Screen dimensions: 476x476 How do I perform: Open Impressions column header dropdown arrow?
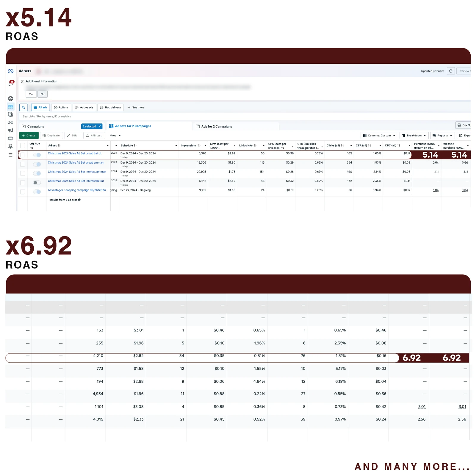pyautogui.click(x=205, y=146)
